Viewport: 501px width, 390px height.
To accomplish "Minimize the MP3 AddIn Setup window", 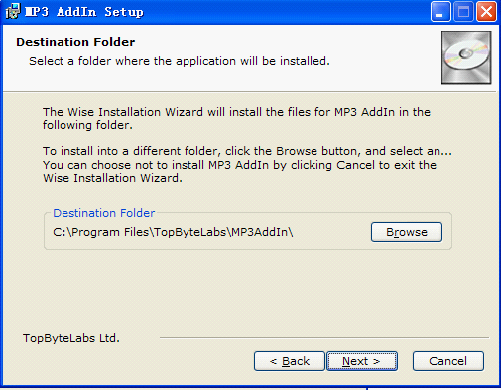I will coord(440,12).
